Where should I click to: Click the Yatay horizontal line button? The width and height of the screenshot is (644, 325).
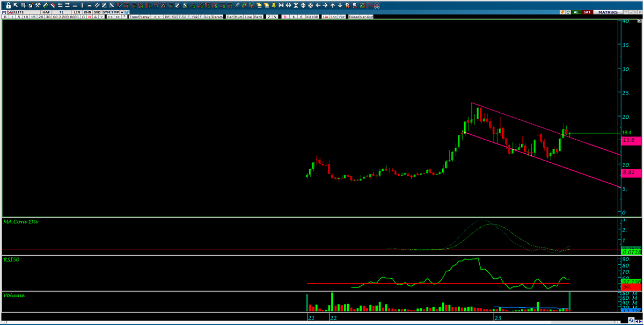tap(144, 17)
